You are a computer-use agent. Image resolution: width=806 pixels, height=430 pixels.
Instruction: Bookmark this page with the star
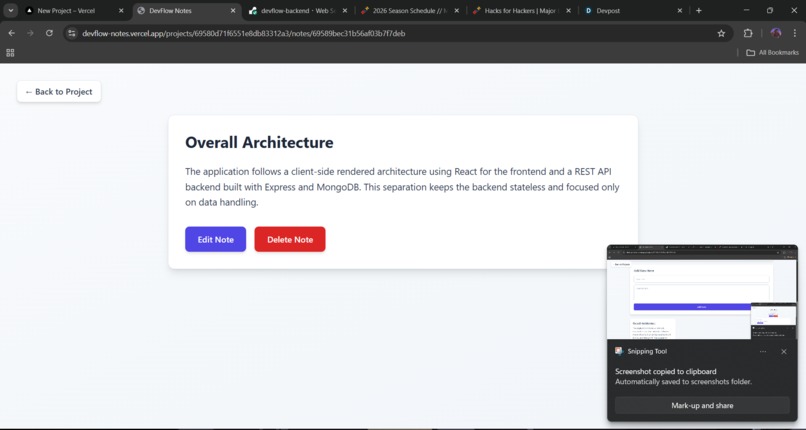click(x=721, y=33)
